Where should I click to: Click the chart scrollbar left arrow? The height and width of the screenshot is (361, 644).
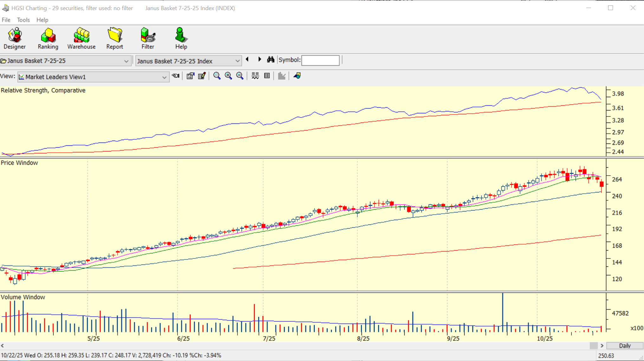point(3,346)
